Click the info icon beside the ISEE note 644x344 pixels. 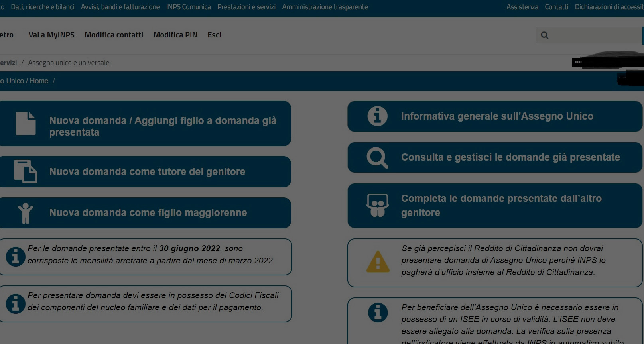[x=378, y=312]
